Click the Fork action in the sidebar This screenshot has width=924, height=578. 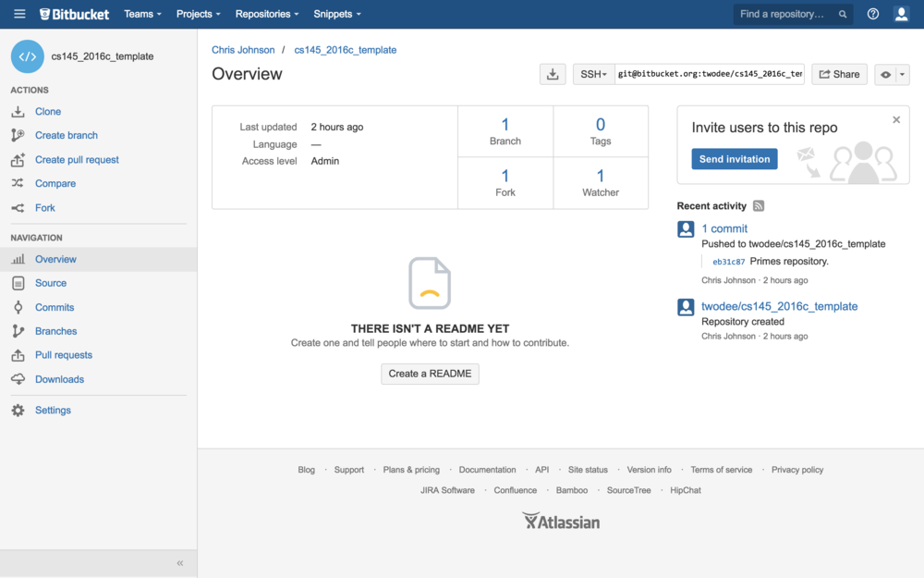coord(44,208)
